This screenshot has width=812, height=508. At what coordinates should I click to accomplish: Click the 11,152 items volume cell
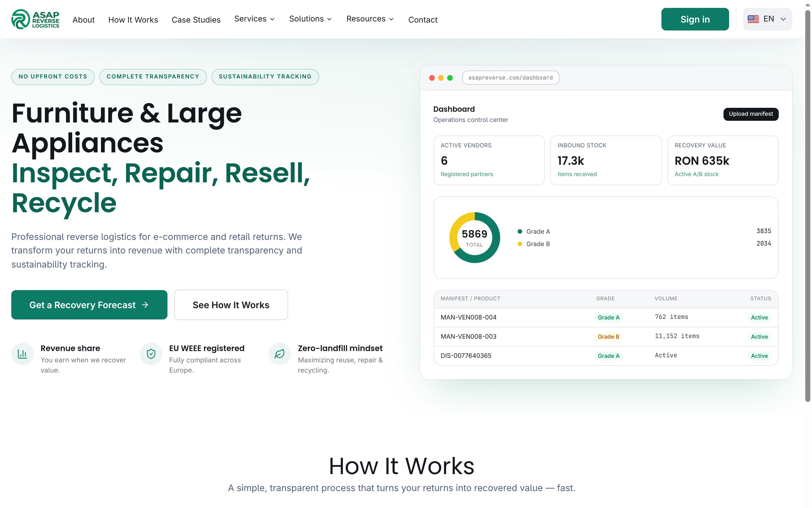coord(677,336)
